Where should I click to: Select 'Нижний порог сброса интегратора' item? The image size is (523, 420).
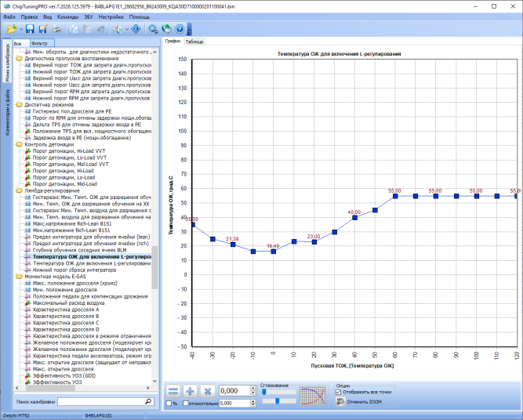click(74, 270)
